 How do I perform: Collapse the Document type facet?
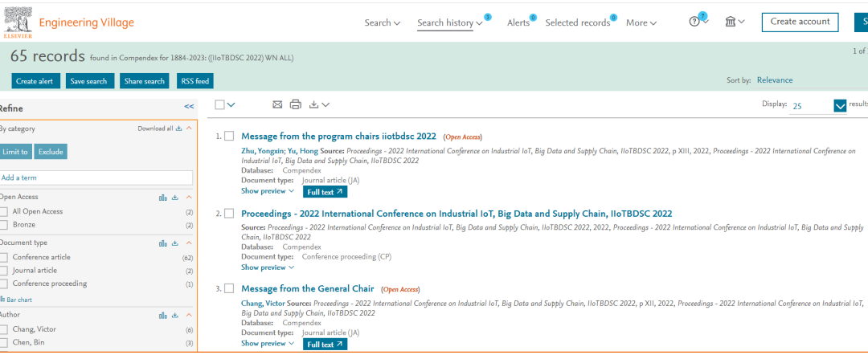coord(189,243)
